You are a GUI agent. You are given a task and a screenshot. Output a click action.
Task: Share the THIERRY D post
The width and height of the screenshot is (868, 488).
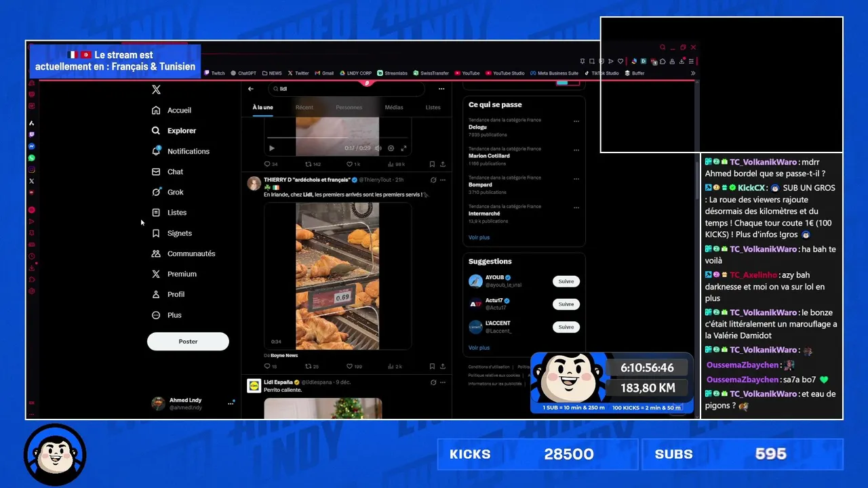tap(443, 366)
